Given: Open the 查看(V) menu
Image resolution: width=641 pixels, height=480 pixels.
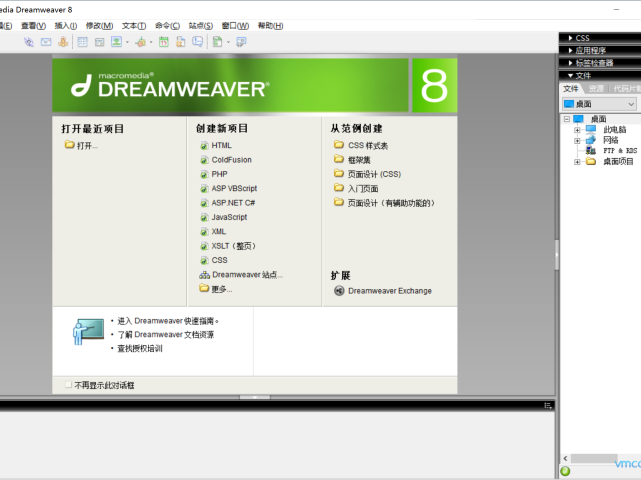Looking at the screenshot, I should click(34, 26).
